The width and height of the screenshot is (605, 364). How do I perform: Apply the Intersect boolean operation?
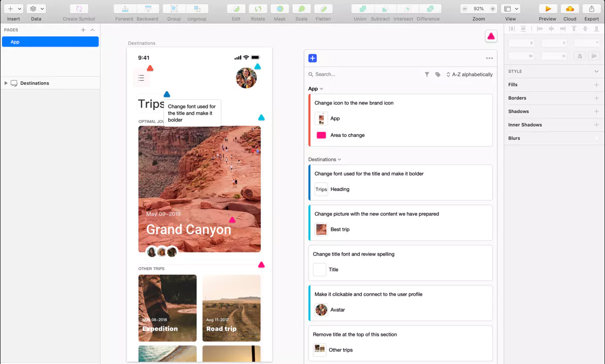tap(407, 9)
